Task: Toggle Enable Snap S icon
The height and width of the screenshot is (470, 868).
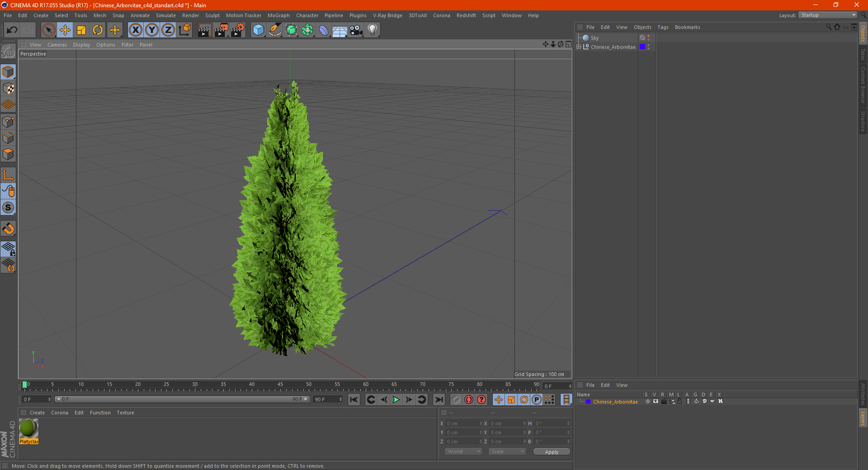Action: click(8, 207)
